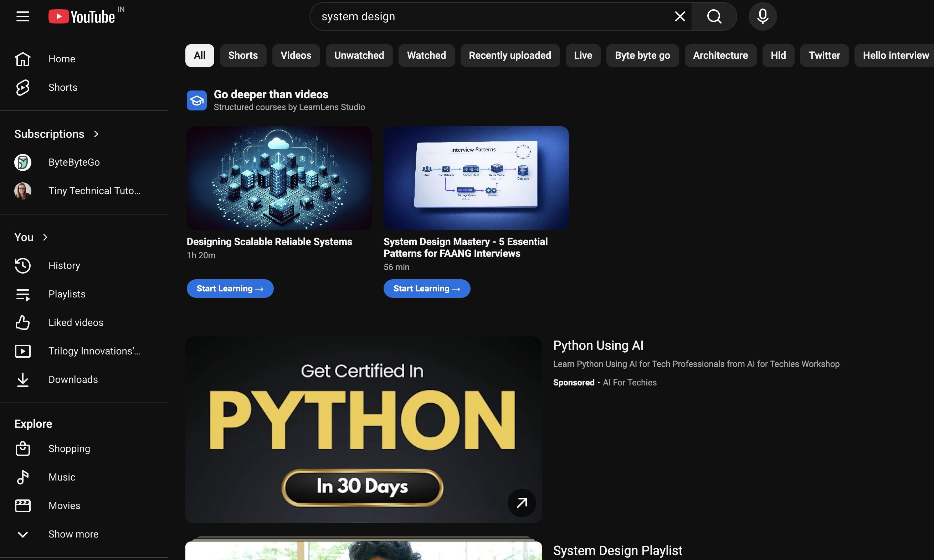934x560 pixels.
Task: Clear the search box text
Action: [679, 17]
